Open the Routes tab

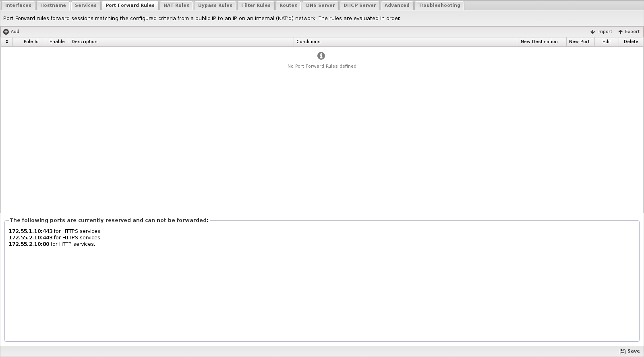click(288, 5)
